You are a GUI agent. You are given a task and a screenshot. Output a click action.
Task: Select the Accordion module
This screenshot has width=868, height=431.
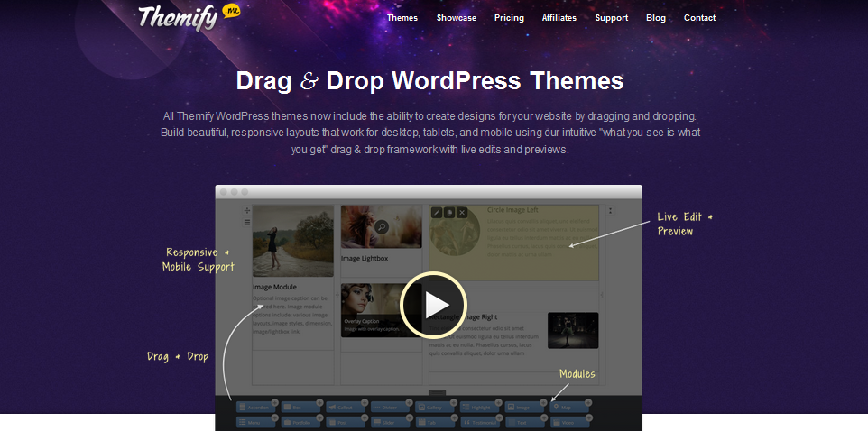[x=255, y=408]
